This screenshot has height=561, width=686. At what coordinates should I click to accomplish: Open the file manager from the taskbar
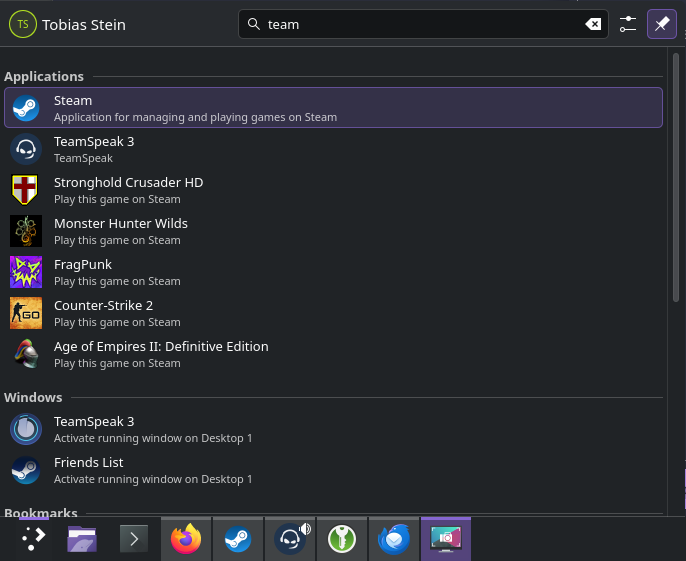82,540
